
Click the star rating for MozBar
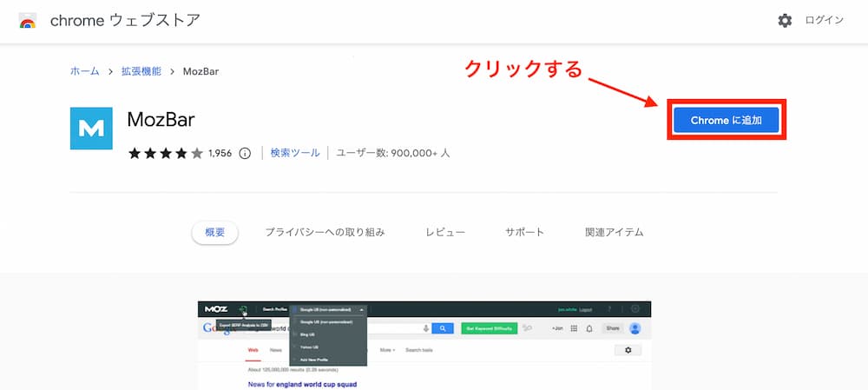tap(166, 154)
